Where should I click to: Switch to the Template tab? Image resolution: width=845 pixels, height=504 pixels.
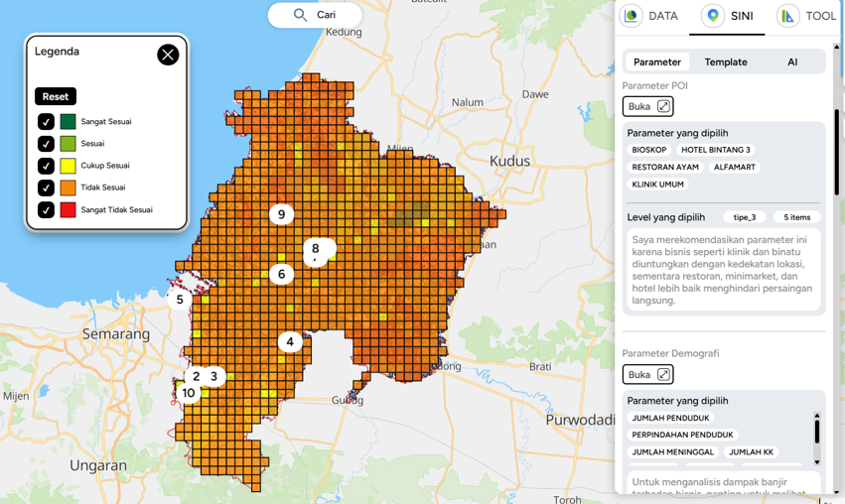click(x=726, y=62)
